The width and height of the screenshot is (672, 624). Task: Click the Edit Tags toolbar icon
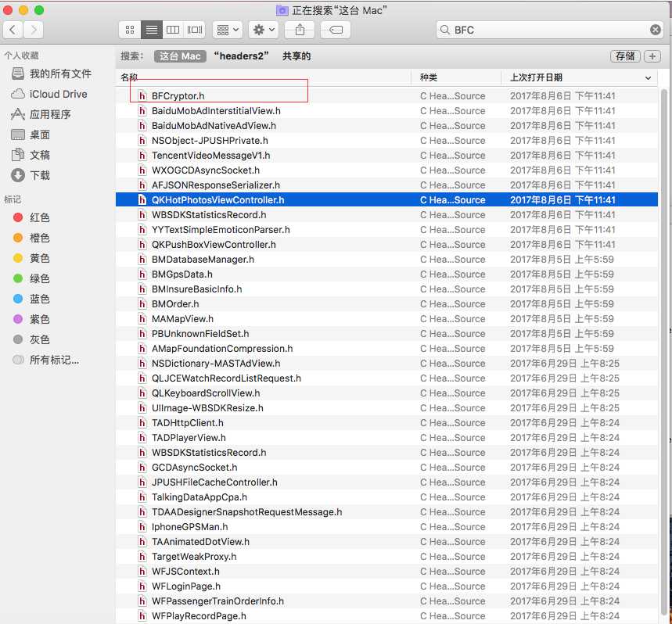[x=335, y=30]
